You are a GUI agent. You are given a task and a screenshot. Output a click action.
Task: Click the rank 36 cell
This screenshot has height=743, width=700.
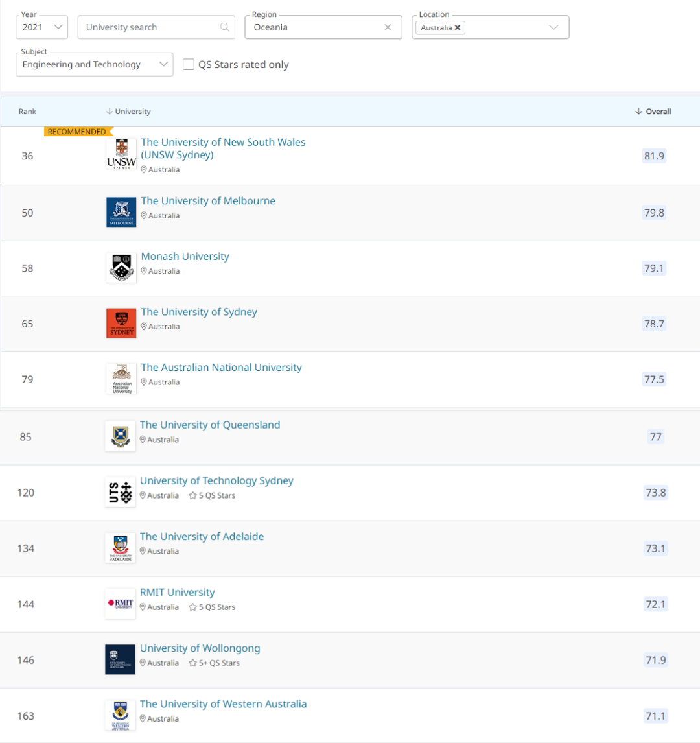point(27,156)
